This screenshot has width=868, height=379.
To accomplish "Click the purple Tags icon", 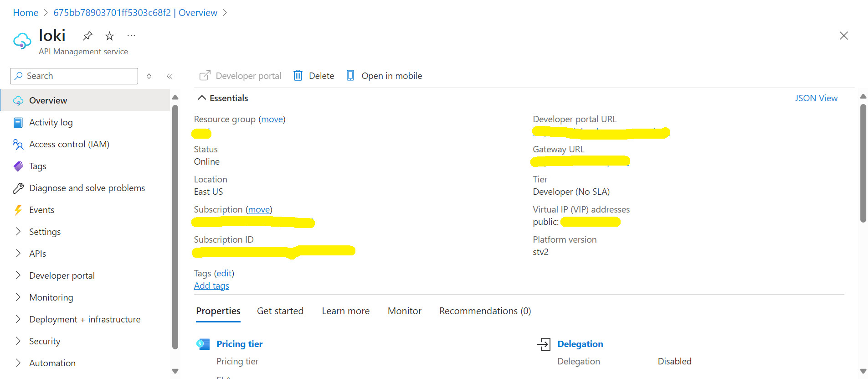I will (x=18, y=166).
